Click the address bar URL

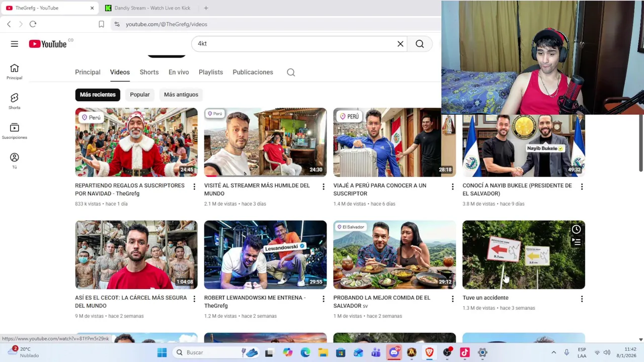pyautogui.click(x=167, y=24)
